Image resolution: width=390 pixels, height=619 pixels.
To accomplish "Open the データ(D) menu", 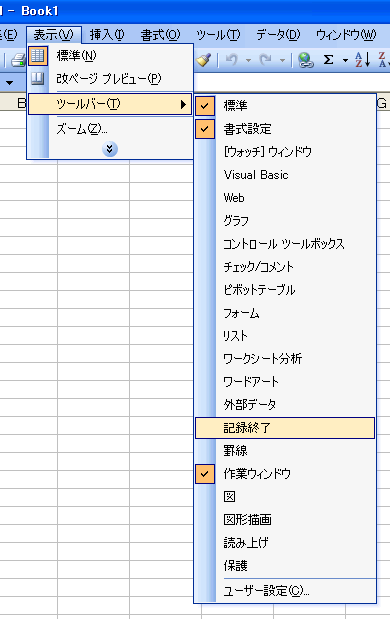I will coord(278,35).
